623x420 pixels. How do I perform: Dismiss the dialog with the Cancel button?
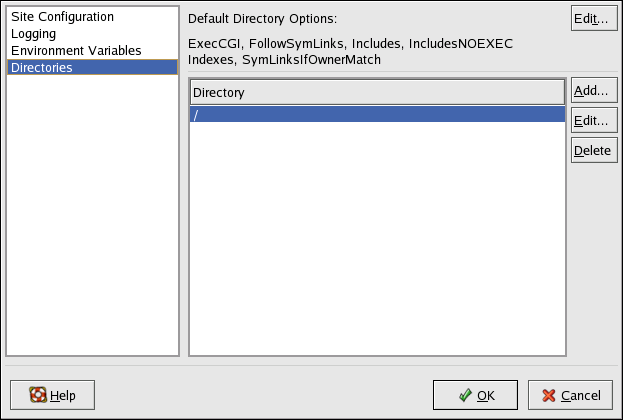[x=570, y=395]
